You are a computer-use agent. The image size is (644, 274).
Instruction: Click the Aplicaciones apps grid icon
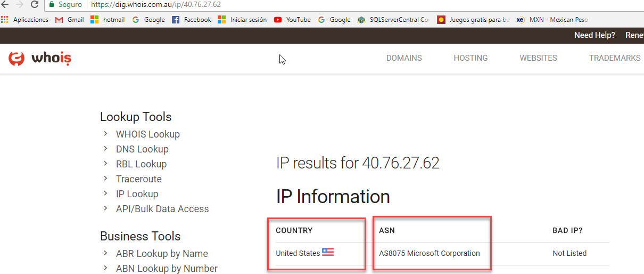point(5,20)
